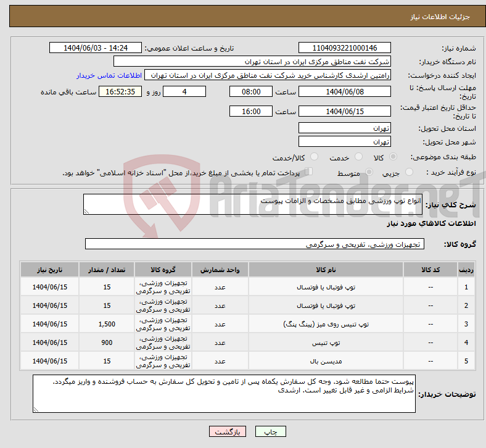Click the ایجاد کننده درخواست field
This screenshot has height=448, width=486.
click(268, 75)
